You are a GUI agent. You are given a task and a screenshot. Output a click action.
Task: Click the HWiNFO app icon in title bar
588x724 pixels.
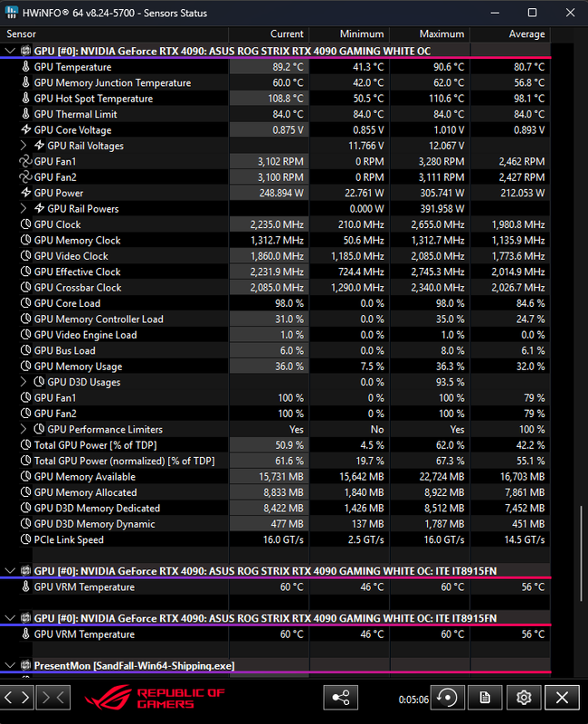click(12, 13)
